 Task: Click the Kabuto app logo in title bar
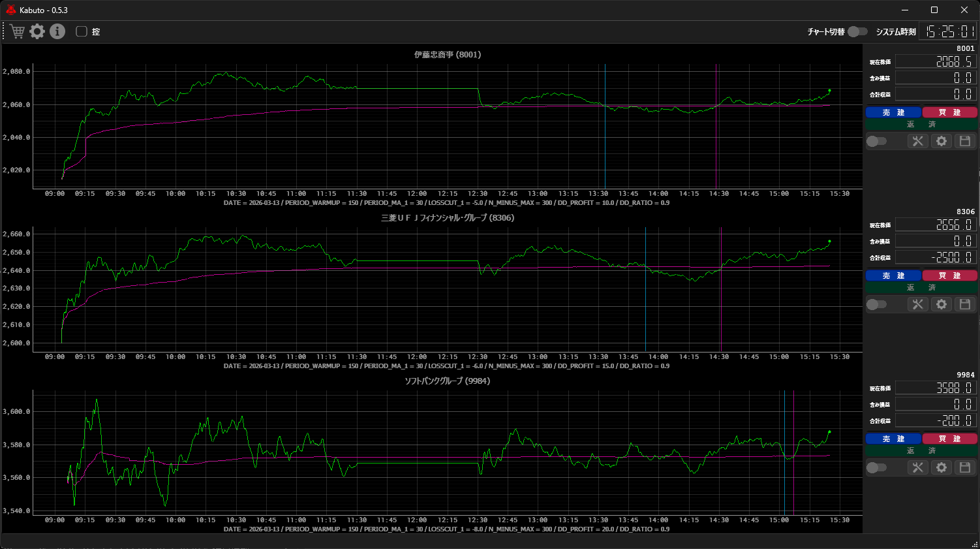(x=10, y=10)
